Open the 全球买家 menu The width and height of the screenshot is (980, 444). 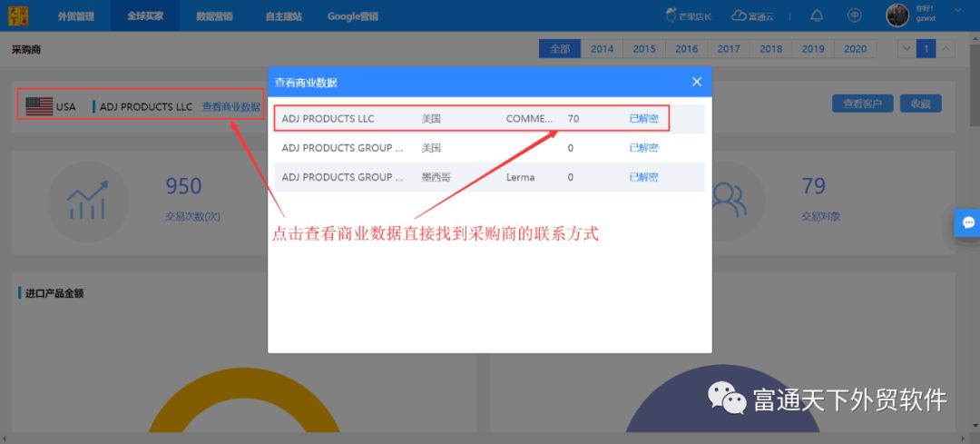click(145, 16)
